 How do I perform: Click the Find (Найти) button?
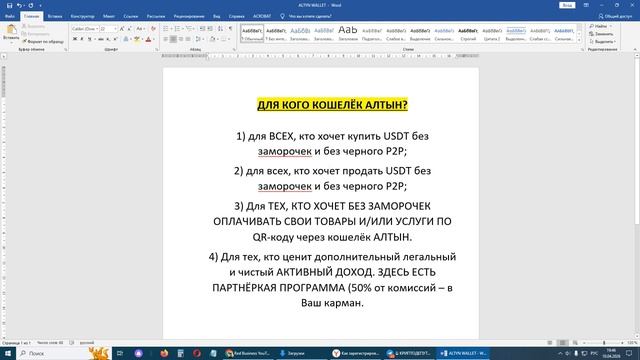[x=600, y=26]
